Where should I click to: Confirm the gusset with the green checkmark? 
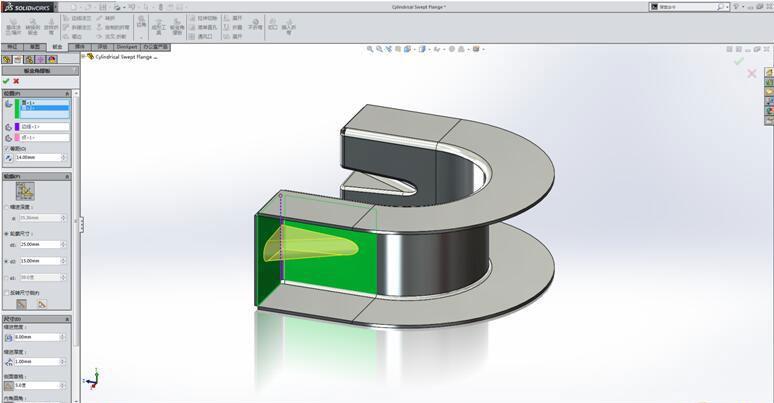click(x=6, y=81)
